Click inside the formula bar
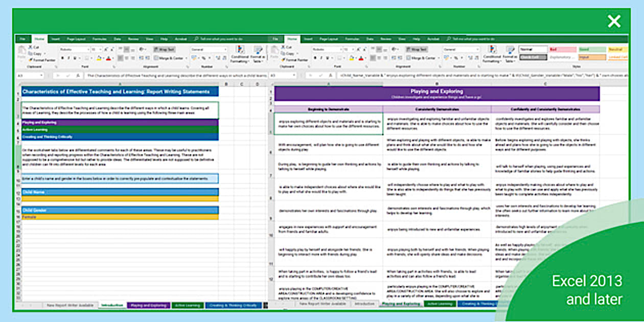 coord(179,75)
